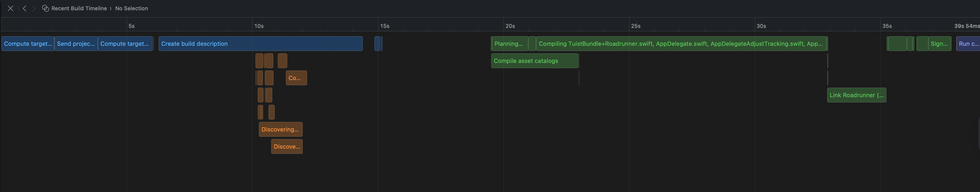Select the first Compute target block

(x=28, y=44)
